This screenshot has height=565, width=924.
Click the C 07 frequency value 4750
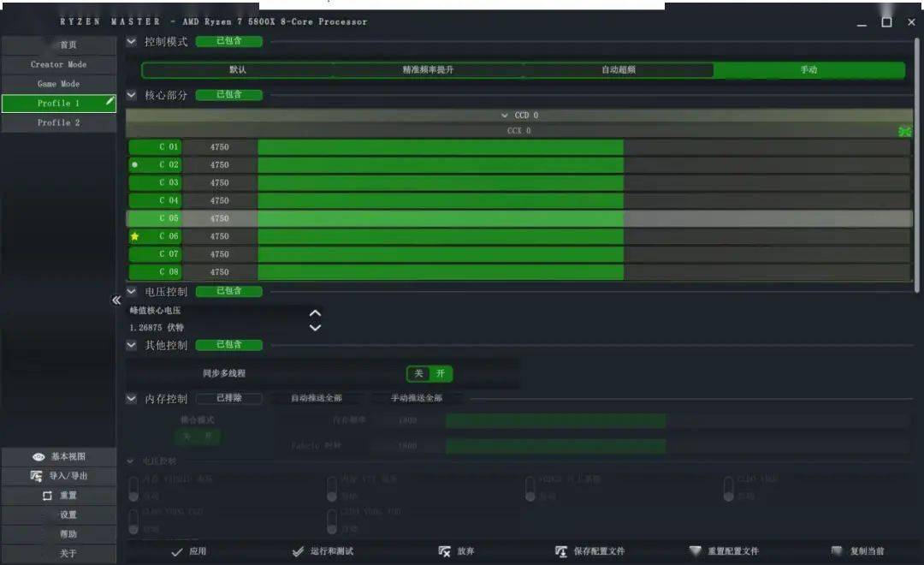[219, 254]
